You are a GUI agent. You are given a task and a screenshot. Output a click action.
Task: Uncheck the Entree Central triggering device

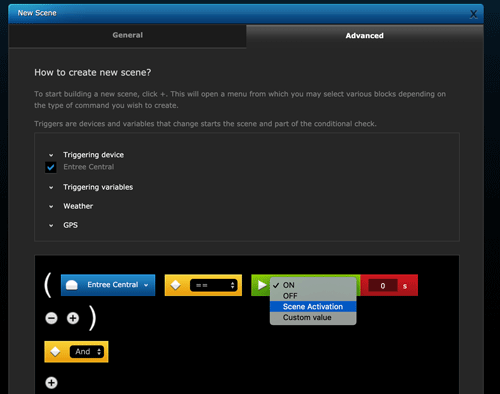[51, 167]
